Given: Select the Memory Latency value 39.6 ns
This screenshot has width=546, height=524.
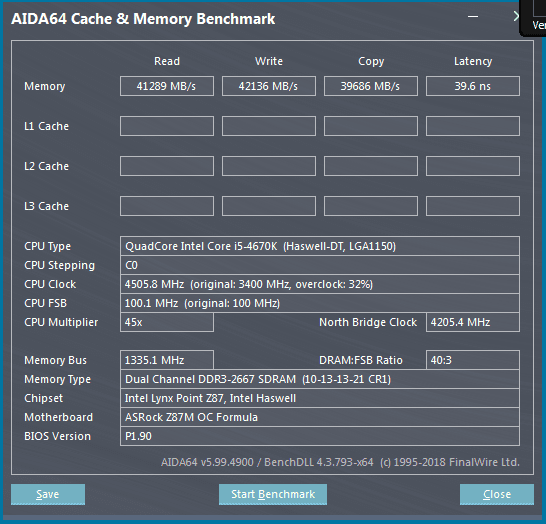Looking at the screenshot, I should click(473, 86).
